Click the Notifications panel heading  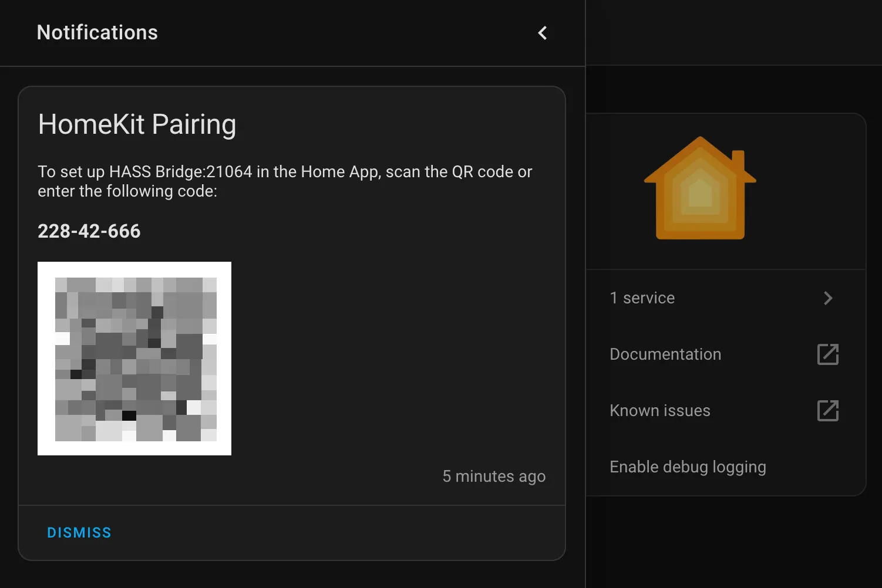coord(97,33)
